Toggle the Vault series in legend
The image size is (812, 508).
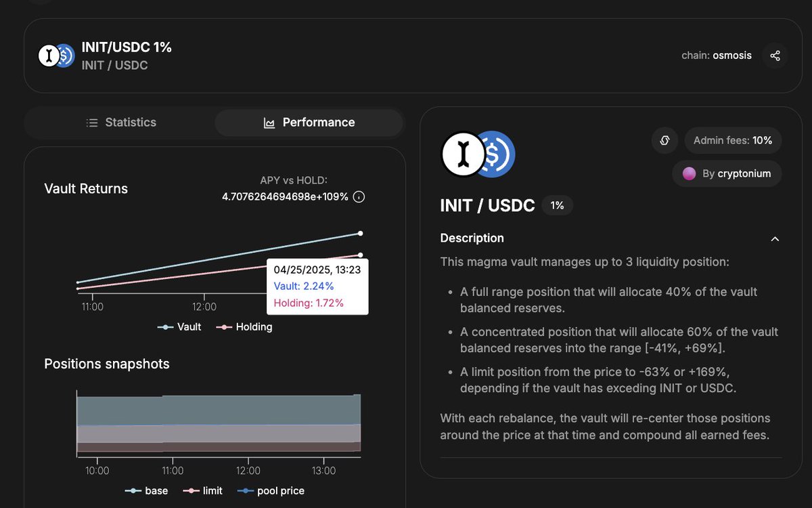pyautogui.click(x=179, y=327)
